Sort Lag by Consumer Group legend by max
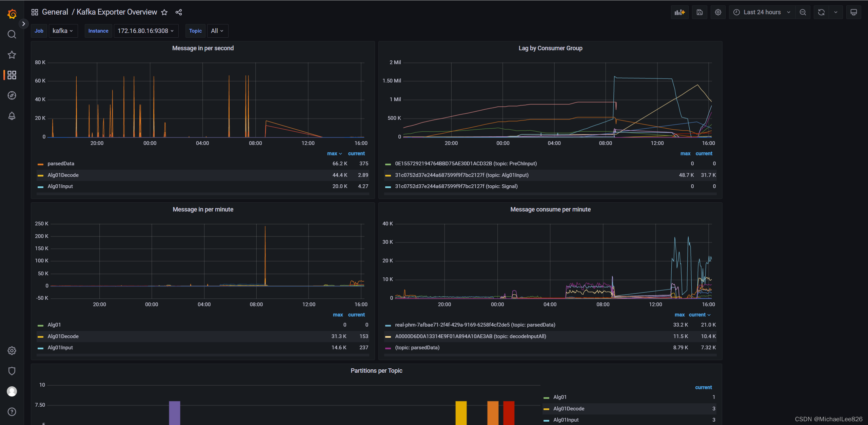 pos(685,154)
